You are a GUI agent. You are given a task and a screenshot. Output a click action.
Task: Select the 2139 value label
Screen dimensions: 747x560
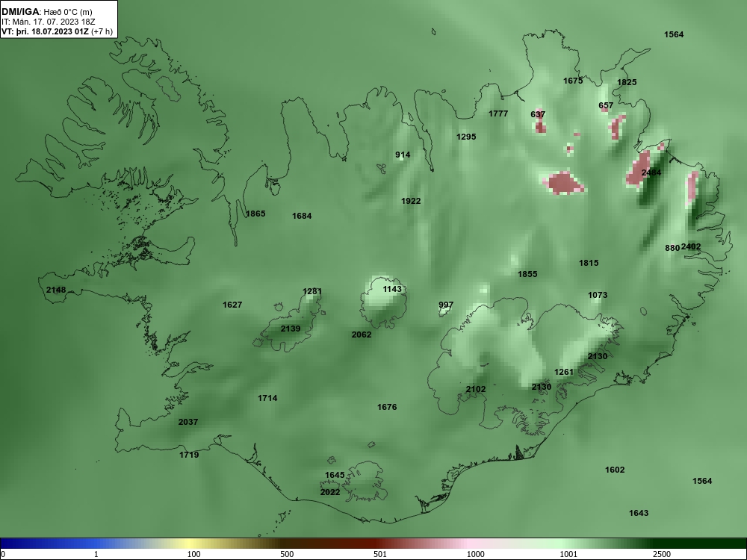coord(291,329)
